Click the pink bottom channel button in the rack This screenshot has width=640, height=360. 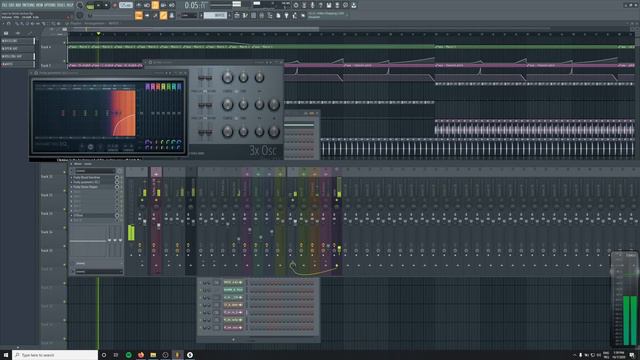pyautogui.click(x=233, y=327)
